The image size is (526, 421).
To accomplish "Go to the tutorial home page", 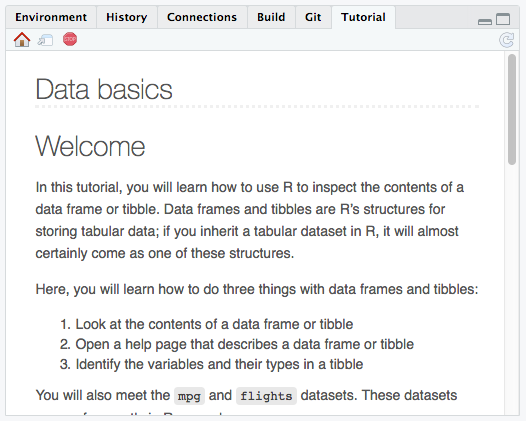I will tap(22, 40).
